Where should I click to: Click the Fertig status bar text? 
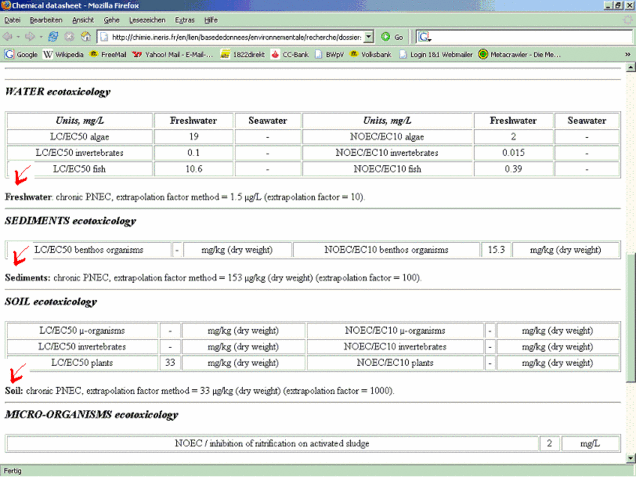pos(13,471)
